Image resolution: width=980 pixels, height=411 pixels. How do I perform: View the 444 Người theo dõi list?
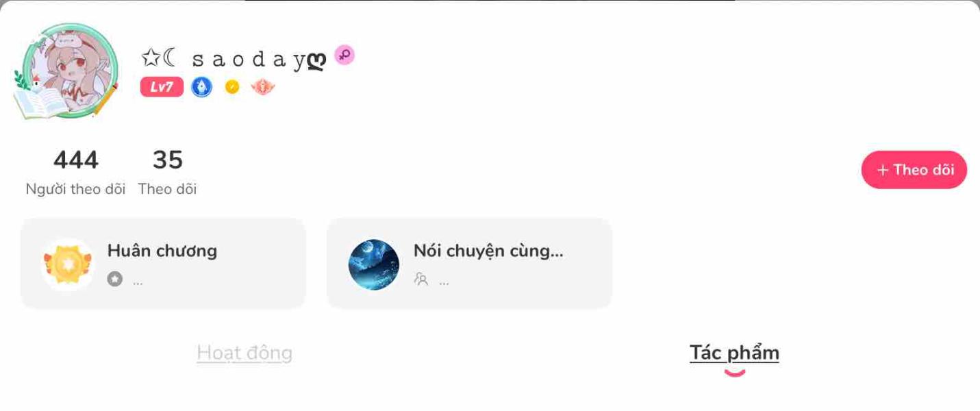(x=75, y=173)
